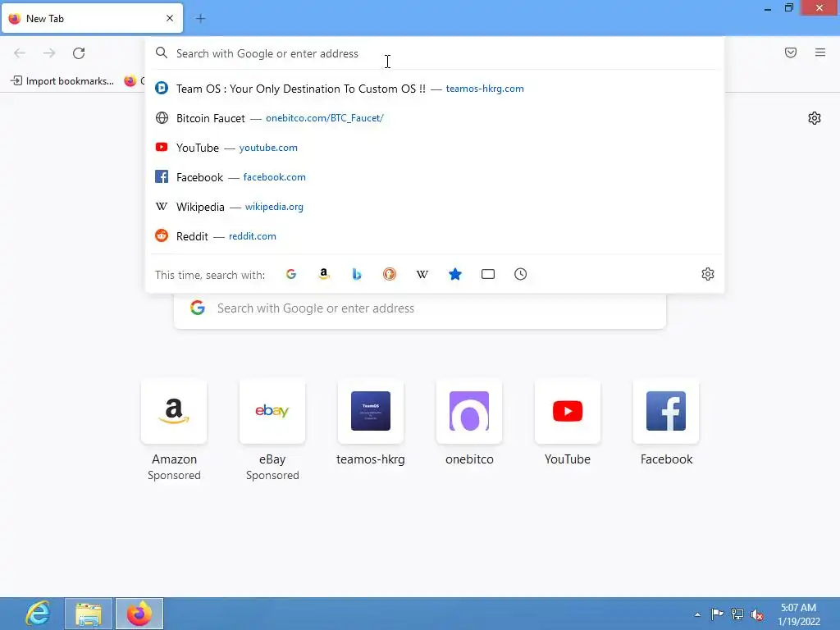Click the page search box with Google logo

(x=420, y=308)
